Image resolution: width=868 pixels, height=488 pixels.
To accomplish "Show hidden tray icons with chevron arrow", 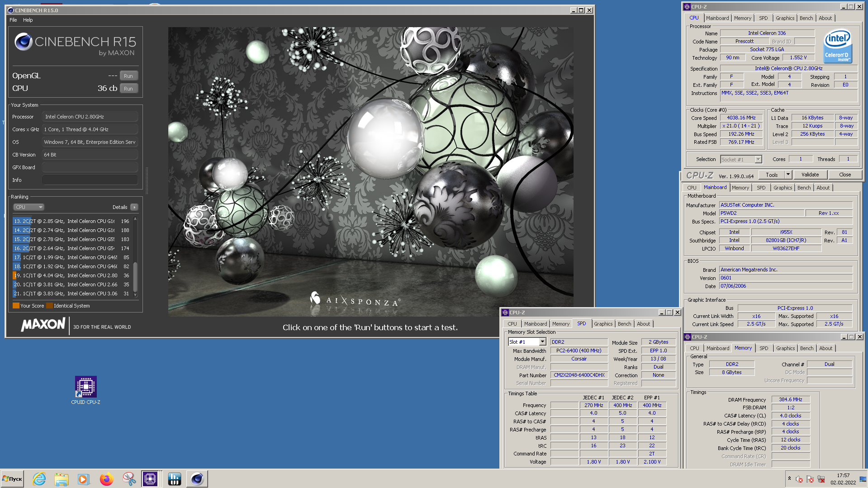I will point(789,479).
